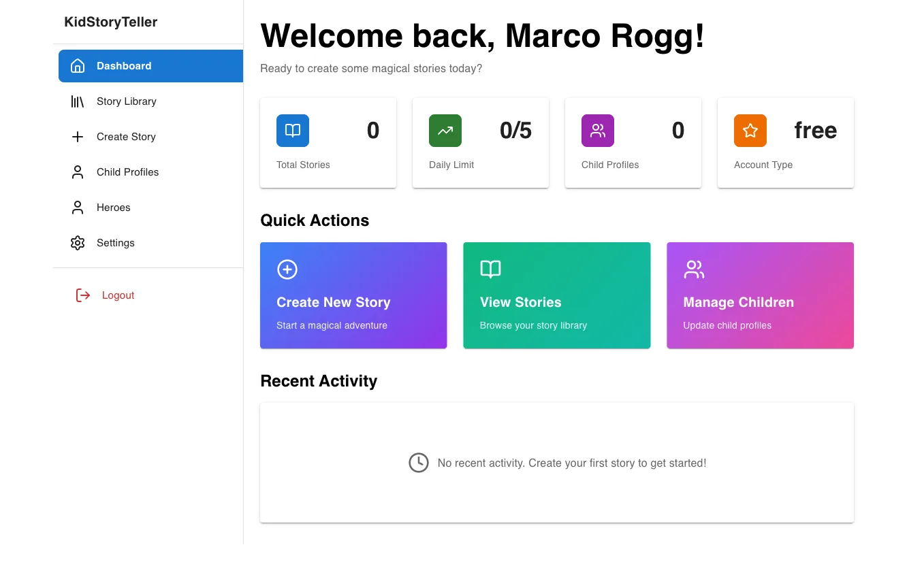
Task: Click the Total Stories label
Action: 303,165
